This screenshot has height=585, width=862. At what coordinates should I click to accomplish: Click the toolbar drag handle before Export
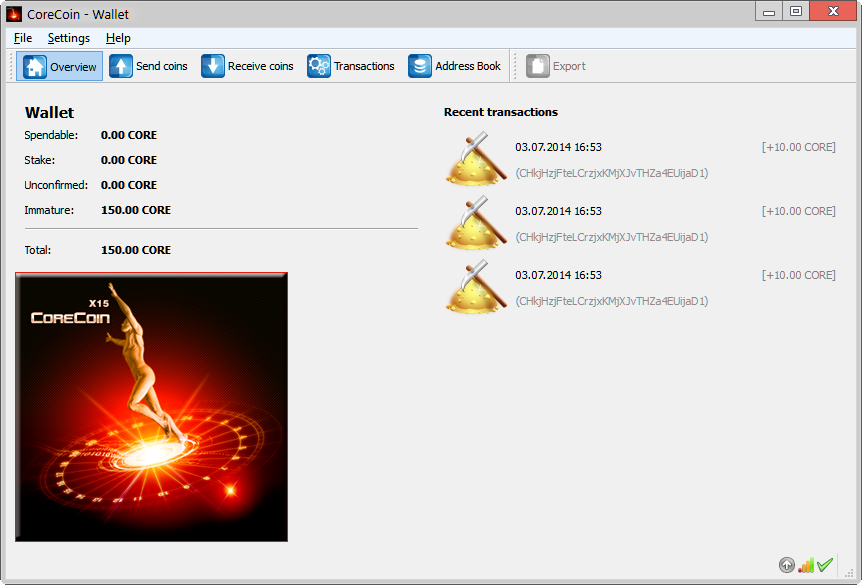coord(515,67)
